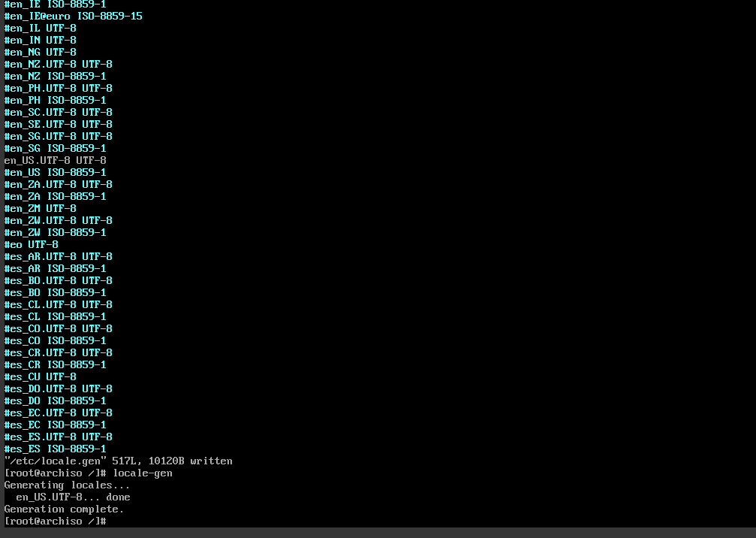Select the '#es_AR ISO-8859-1' line
This screenshot has height=538, width=756.
click(x=55, y=269)
